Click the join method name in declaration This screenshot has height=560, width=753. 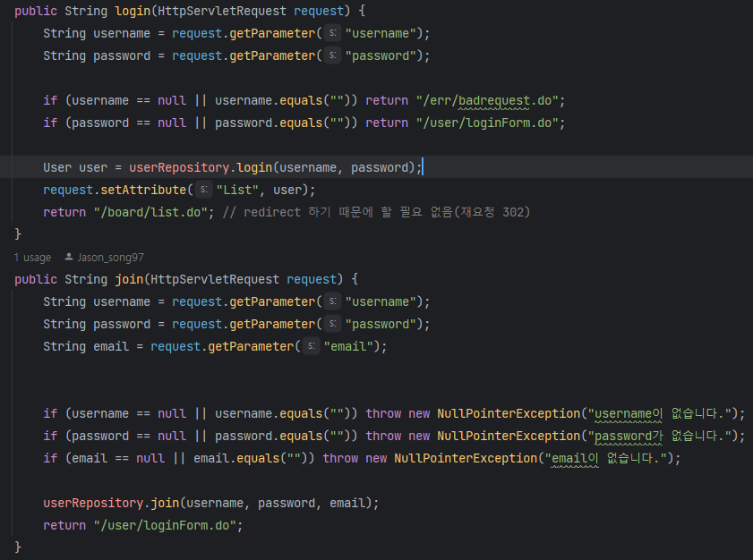129,279
